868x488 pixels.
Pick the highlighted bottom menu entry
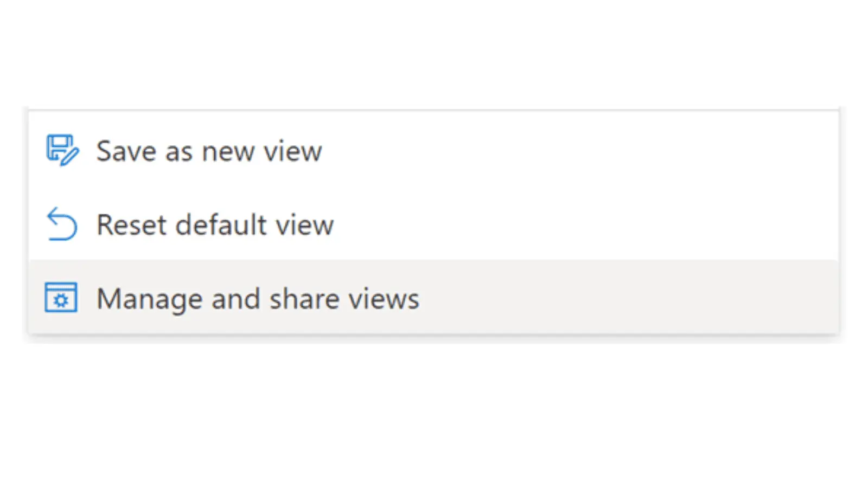pyautogui.click(x=433, y=297)
